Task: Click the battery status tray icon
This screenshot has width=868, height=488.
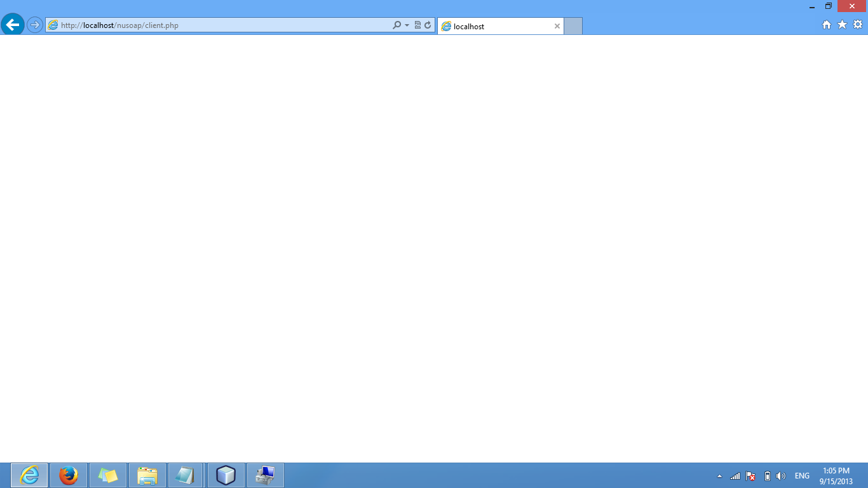Action: coord(767,476)
